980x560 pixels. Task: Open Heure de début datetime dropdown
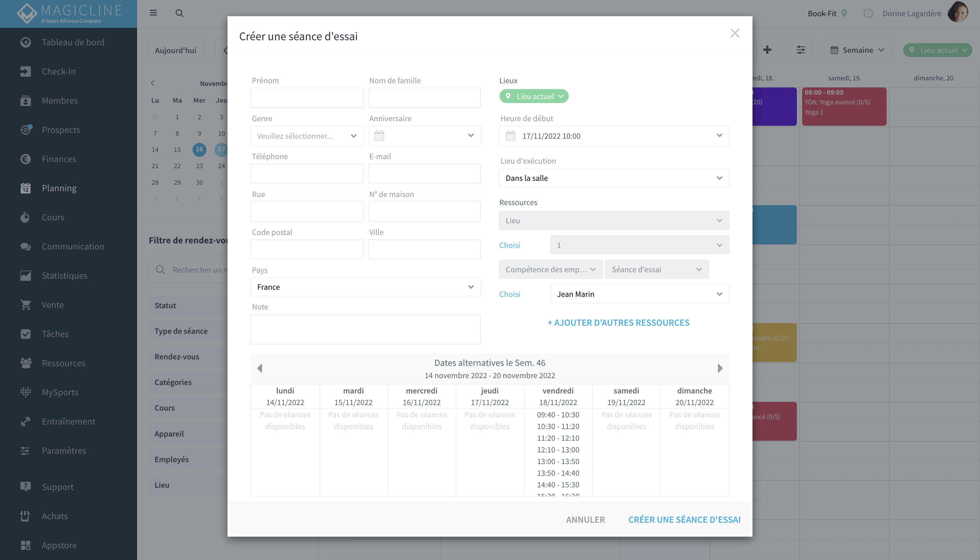[x=614, y=136]
